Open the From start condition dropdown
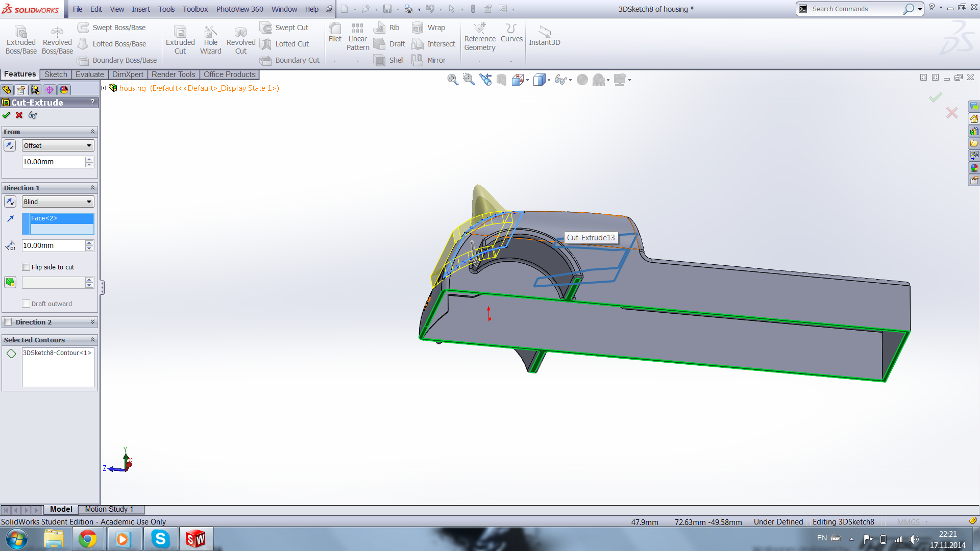The width and height of the screenshot is (980, 551). 58,145
